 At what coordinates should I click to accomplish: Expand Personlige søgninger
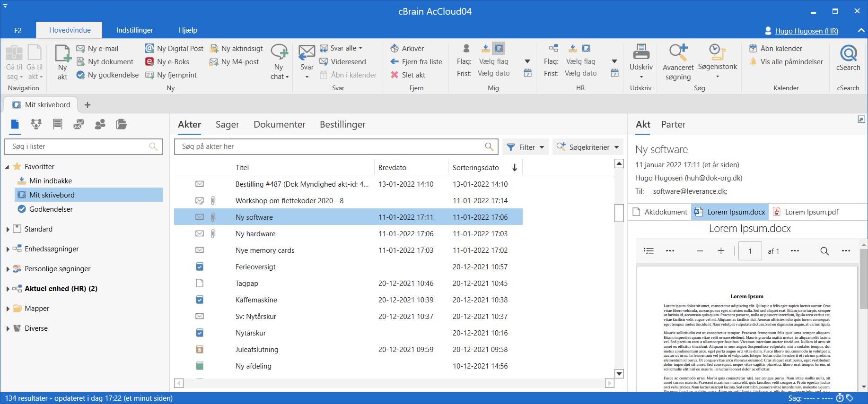coord(8,269)
